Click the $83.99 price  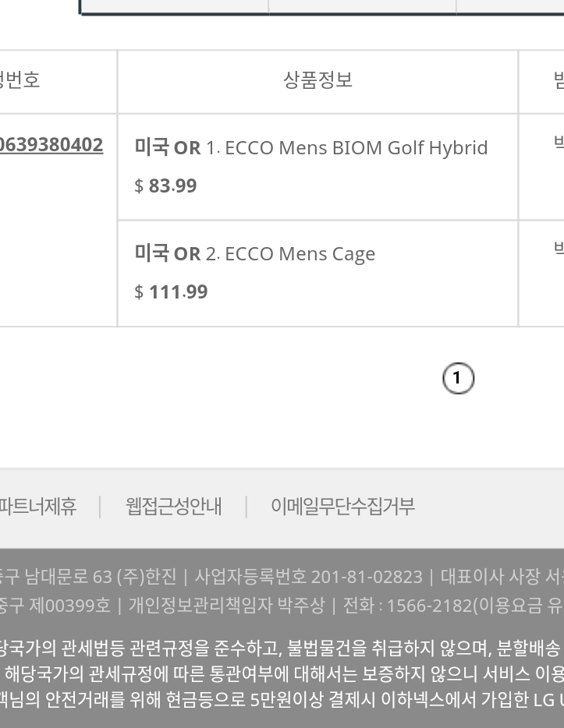(x=165, y=186)
